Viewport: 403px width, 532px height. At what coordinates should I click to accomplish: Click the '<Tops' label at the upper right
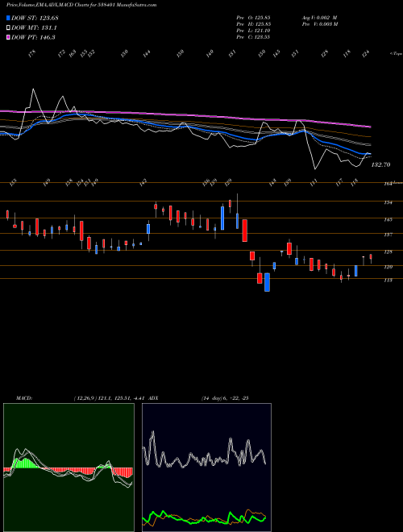[396, 54]
